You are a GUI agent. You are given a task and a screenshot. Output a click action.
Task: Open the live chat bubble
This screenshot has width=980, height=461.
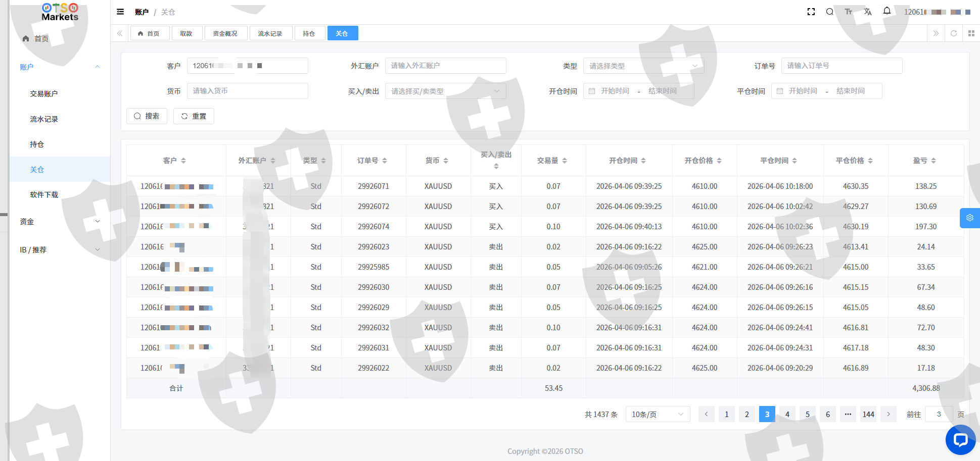tap(960, 440)
